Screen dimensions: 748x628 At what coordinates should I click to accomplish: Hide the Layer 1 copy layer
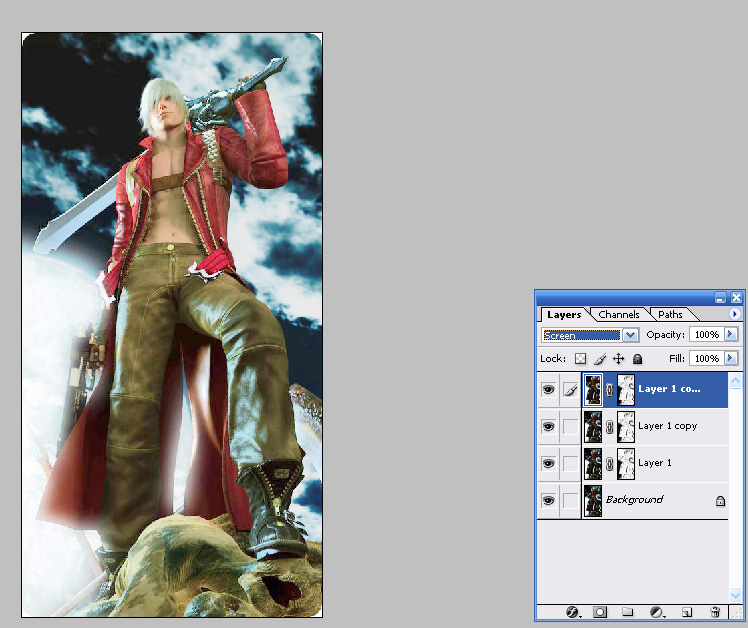[548, 426]
